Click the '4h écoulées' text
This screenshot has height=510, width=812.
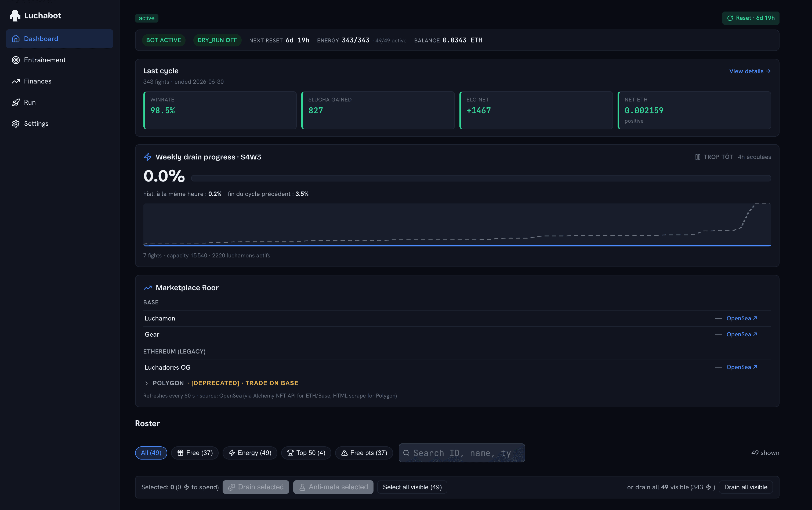click(x=754, y=157)
